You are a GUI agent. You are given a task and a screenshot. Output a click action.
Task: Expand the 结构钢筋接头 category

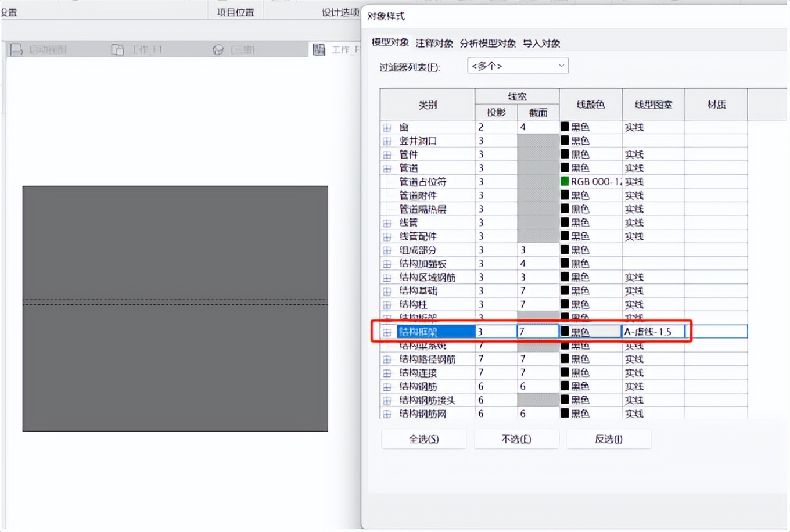tap(387, 400)
